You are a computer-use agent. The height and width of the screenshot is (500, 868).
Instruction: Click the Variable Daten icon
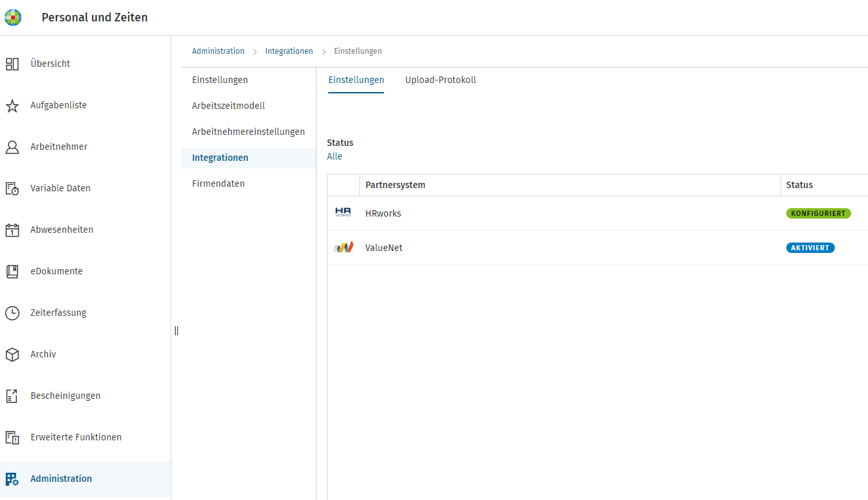click(x=12, y=188)
